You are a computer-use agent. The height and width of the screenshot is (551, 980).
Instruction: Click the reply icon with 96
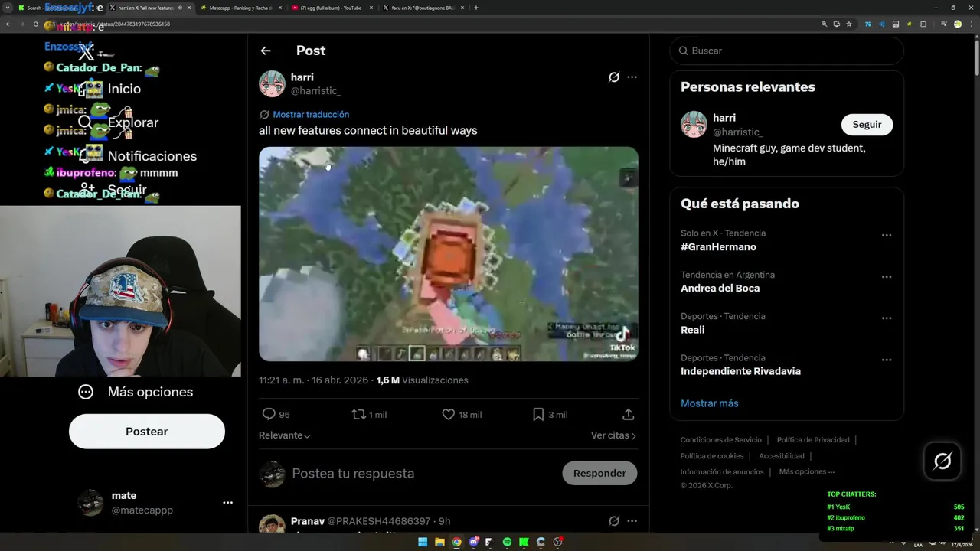[269, 414]
